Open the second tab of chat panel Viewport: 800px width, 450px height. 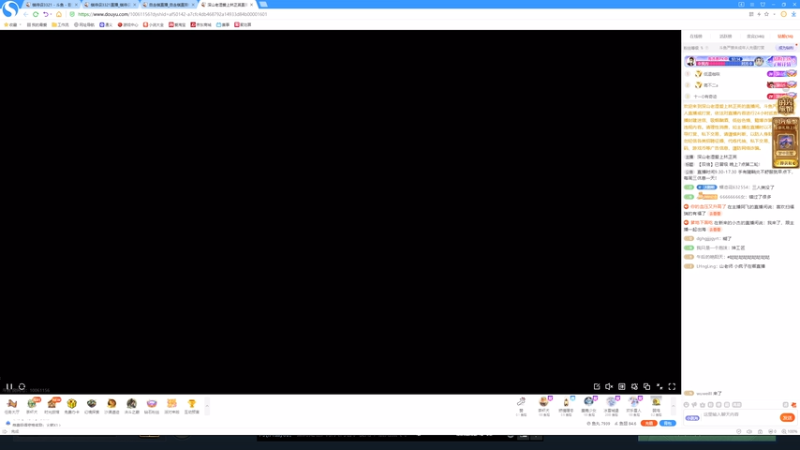(x=726, y=37)
